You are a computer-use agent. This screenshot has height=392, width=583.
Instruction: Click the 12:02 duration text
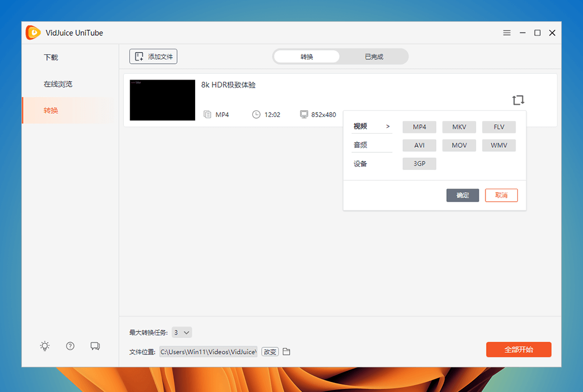click(x=272, y=115)
